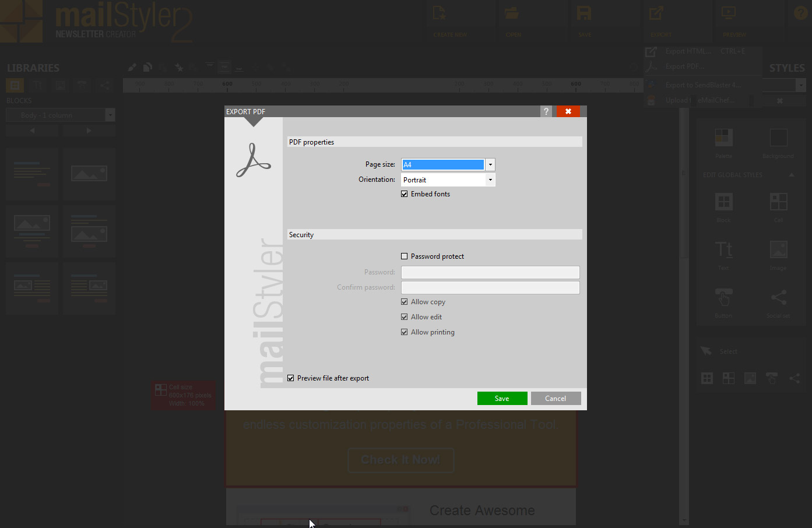Click the Save icon in top toolbar
Image resolution: width=812 pixels, height=528 pixels.
pyautogui.click(x=584, y=13)
